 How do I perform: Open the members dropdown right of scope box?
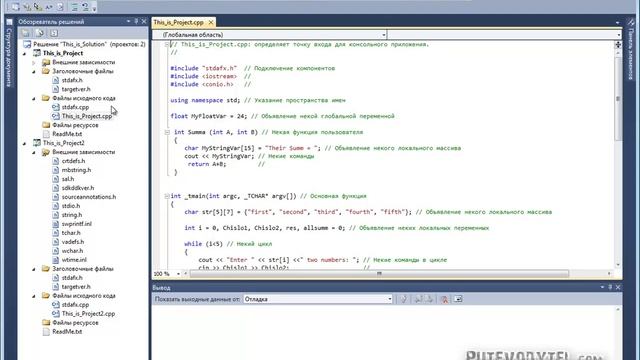619,35
